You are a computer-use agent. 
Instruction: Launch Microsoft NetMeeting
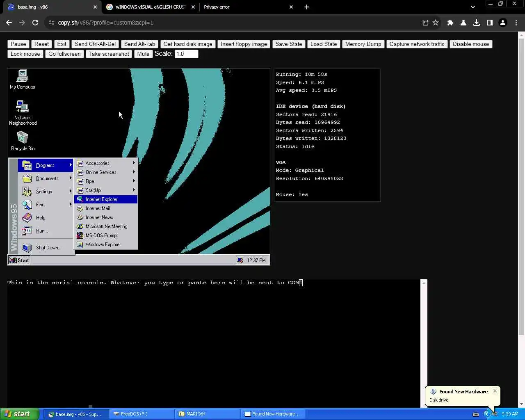point(106,226)
